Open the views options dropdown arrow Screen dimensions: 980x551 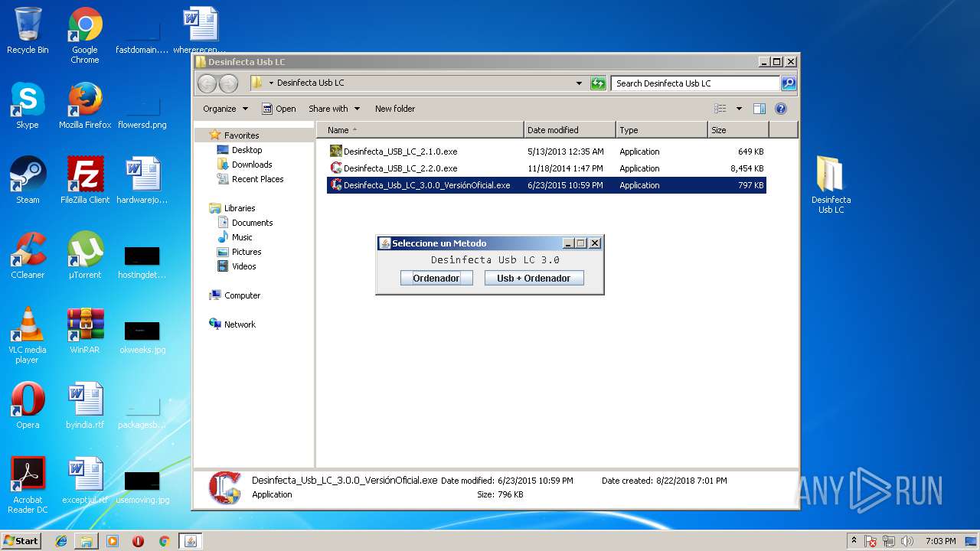(739, 109)
